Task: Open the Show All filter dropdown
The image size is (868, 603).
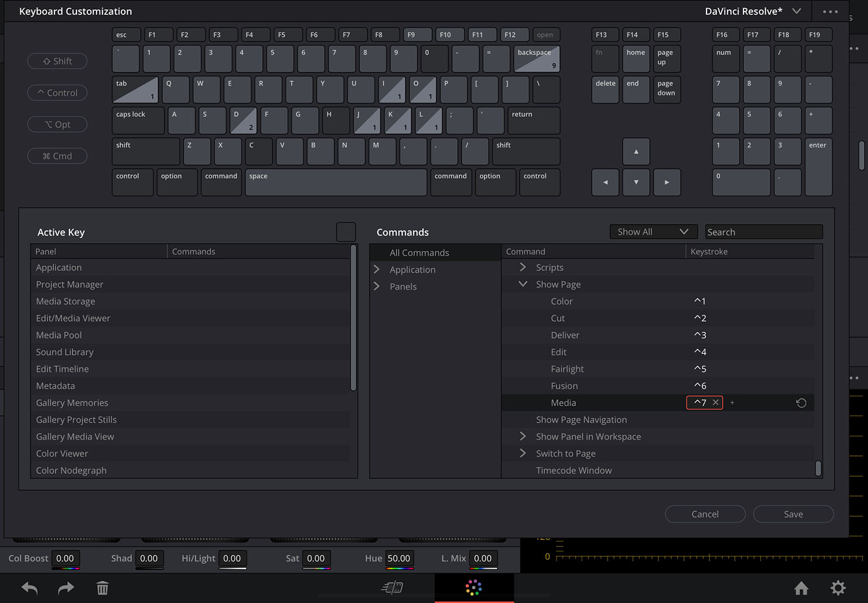Action: point(653,232)
